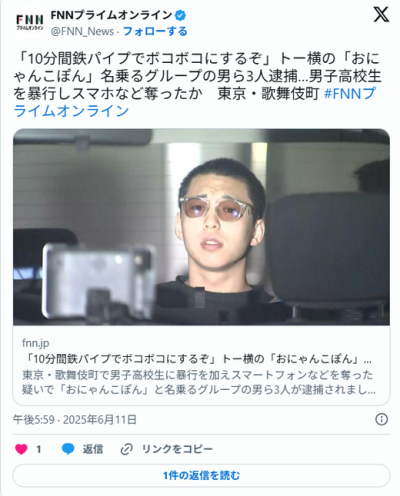Screen dimensions: 400x496
Task: Open the 午後5:59 2025年6月11日 timestamp
Action: pos(75,420)
